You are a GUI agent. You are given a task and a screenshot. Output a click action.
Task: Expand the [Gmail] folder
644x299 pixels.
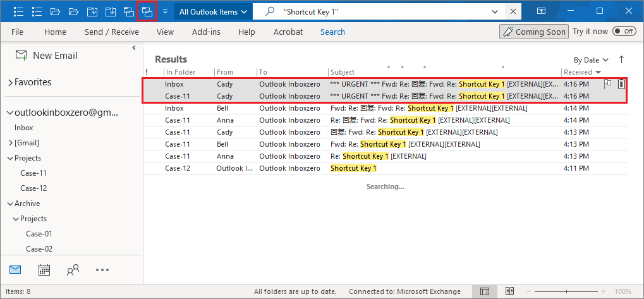point(10,143)
